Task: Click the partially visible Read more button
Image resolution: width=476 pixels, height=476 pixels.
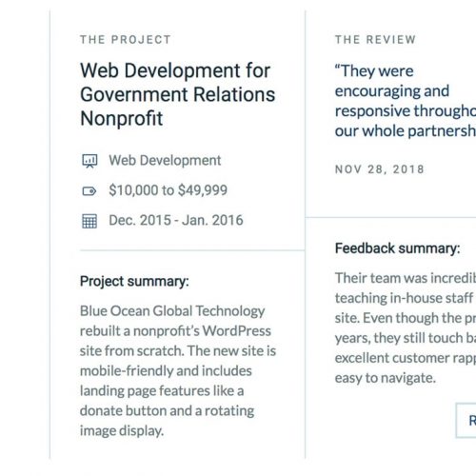Action: pos(466,421)
